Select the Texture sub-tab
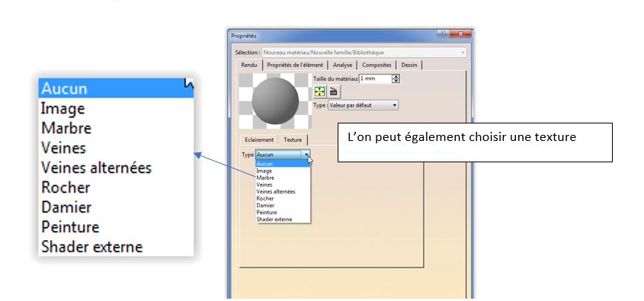 point(293,139)
